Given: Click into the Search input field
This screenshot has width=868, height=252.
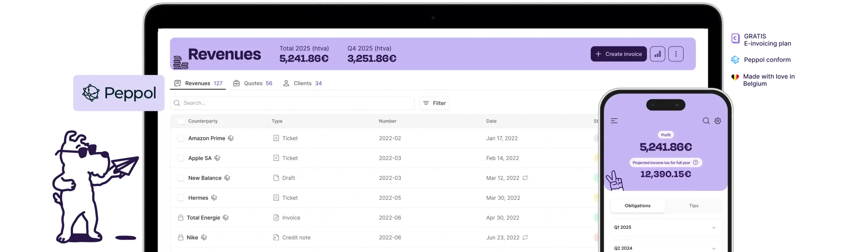Looking at the screenshot, I should [x=295, y=103].
